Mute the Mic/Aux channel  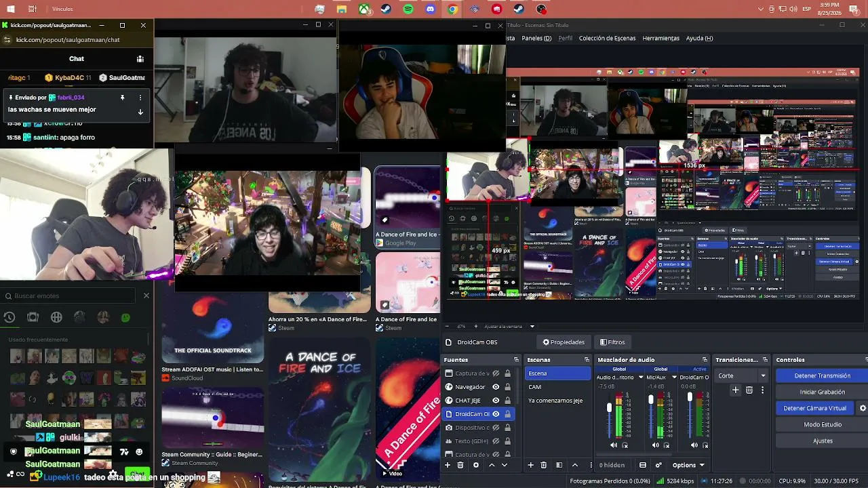pyautogui.click(x=655, y=445)
